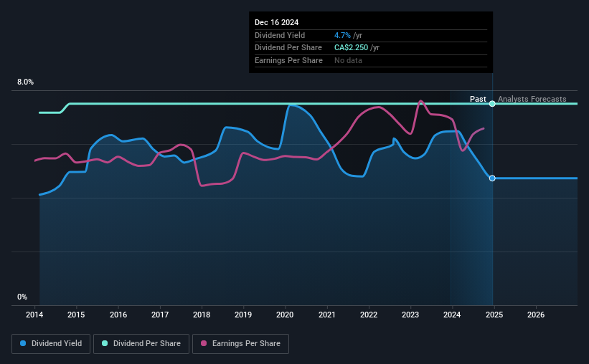
Task: Click the tooltip Dividend Per Share row label
Action: click(288, 48)
